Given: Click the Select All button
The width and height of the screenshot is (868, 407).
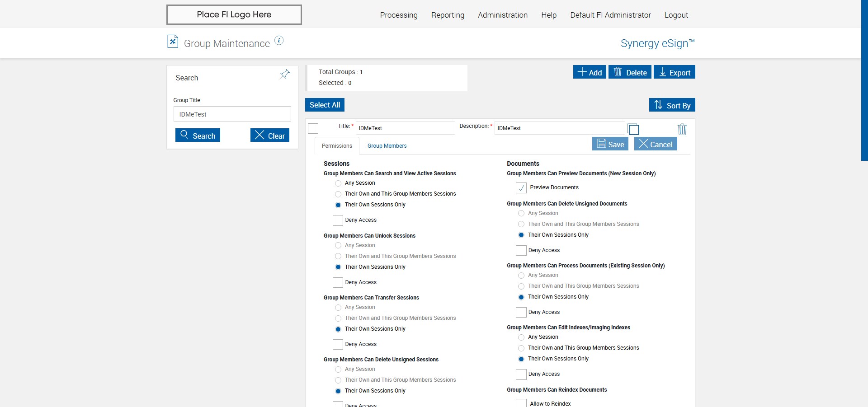Looking at the screenshot, I should click(325, 105).
